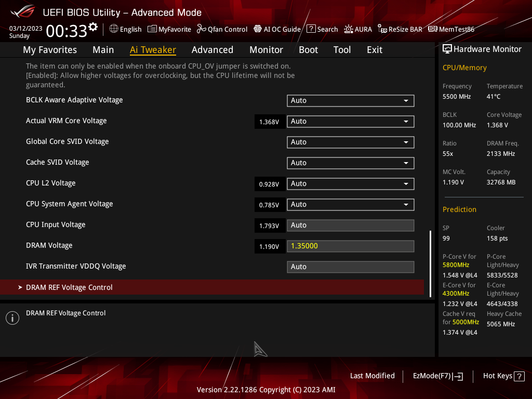Open the Cache SVID Voltage dropdown
Screen dimensions: 532x399
coord(351,163)
